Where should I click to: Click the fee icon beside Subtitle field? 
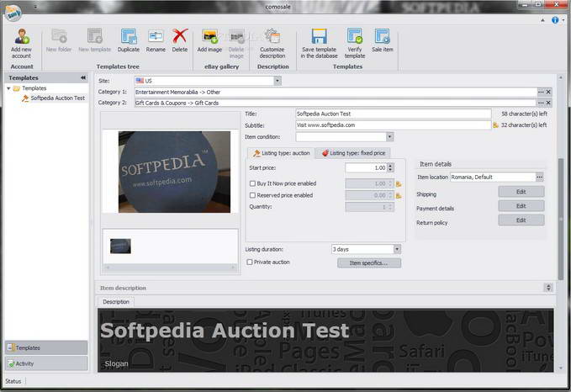495,125
